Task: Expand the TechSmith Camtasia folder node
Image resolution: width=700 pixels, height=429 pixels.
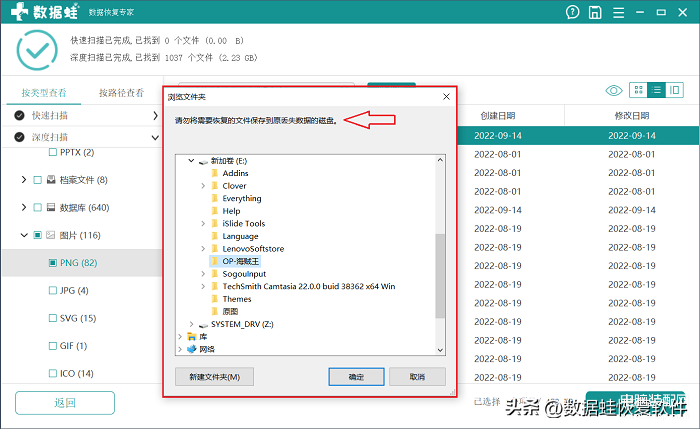Action: (203, 286)
